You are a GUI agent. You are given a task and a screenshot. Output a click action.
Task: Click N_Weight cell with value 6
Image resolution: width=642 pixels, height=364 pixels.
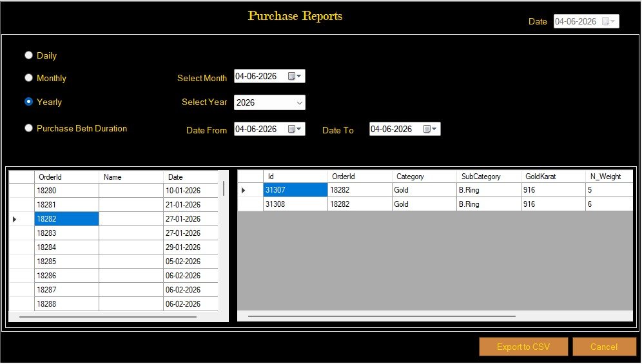(609, 204)
